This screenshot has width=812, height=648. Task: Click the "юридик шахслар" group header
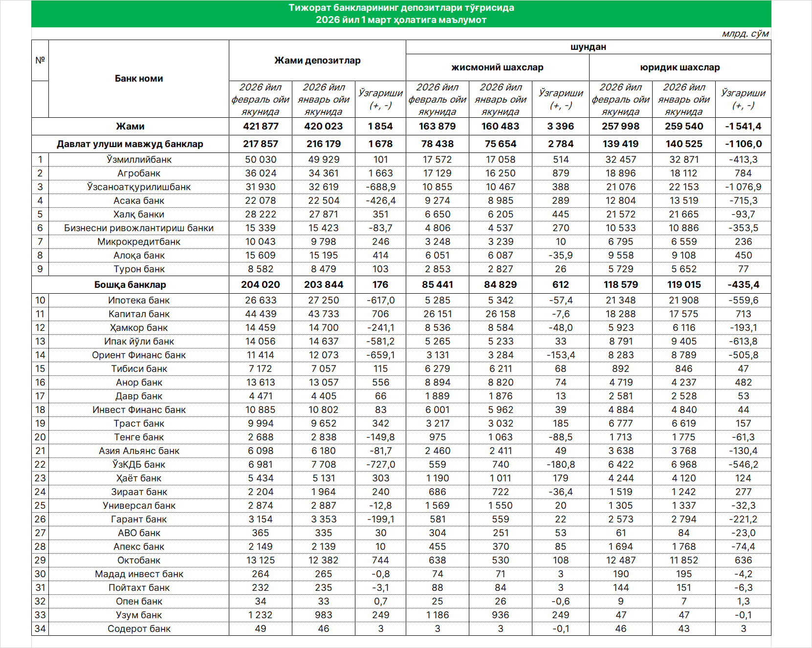click(680, 67)
